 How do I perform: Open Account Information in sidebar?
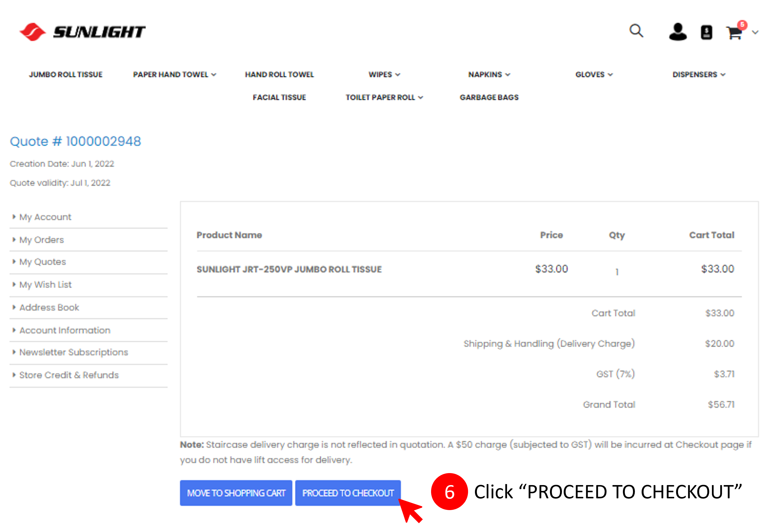(x=65, y=330)
